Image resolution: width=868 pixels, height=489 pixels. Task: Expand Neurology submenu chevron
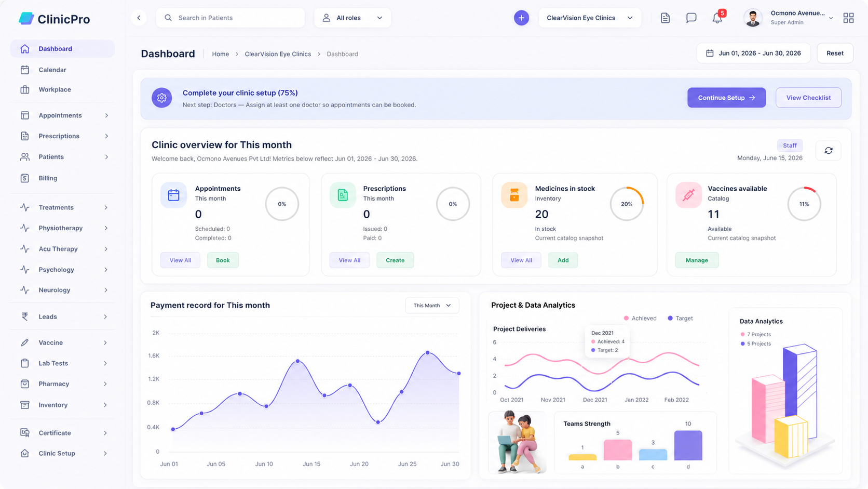point(106,290)
